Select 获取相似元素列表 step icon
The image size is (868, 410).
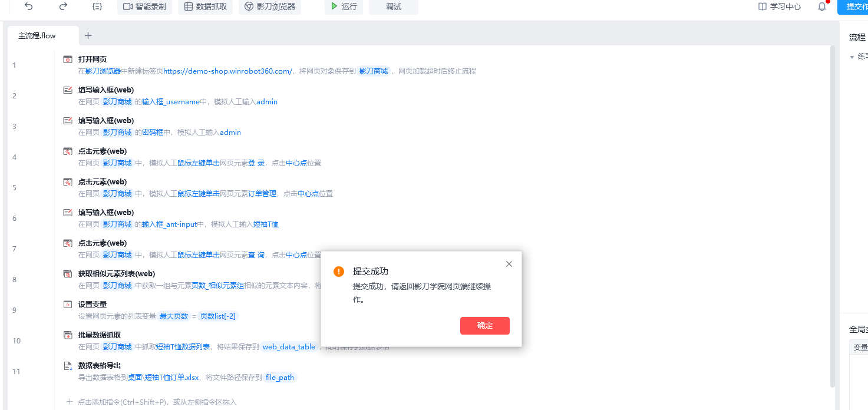coord(68,274)
